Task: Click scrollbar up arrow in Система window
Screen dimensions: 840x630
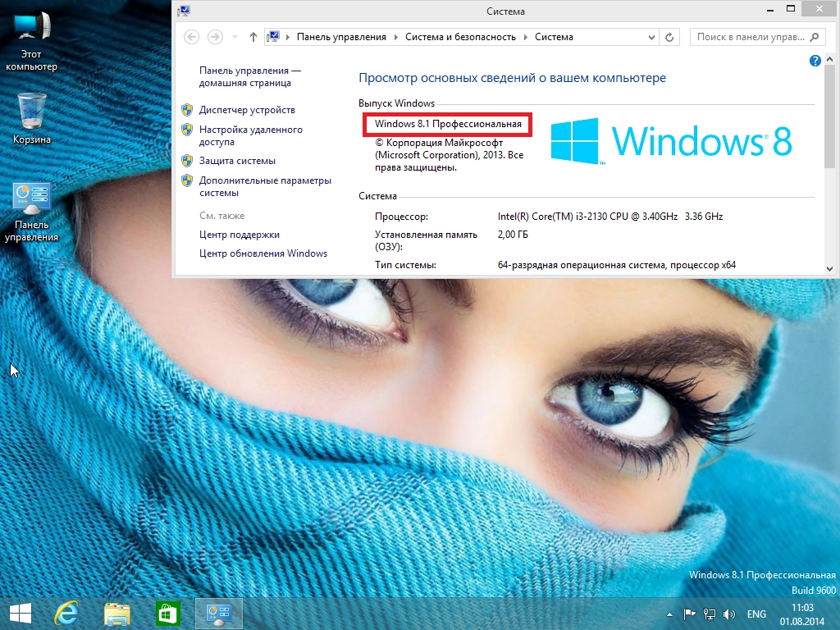Action: [830, 59]
